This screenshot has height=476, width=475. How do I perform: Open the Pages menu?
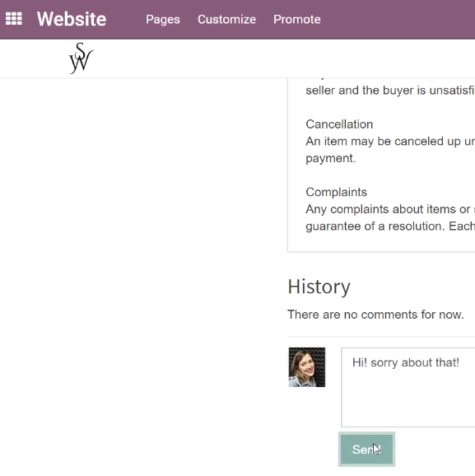tap(163, 20)
